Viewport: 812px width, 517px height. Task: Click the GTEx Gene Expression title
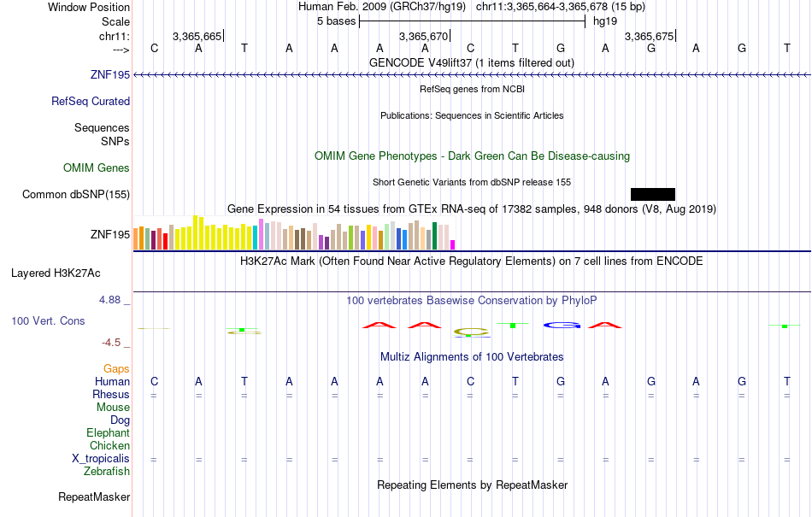tap(472, 209)
